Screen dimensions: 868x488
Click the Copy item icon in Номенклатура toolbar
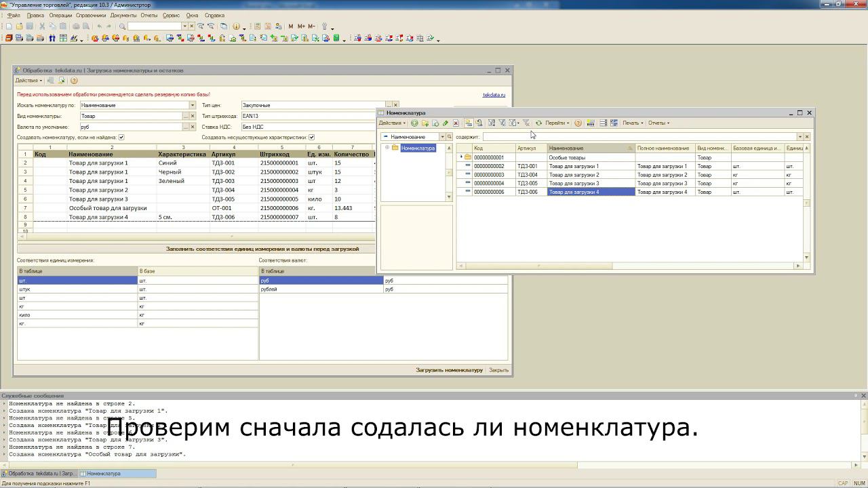pyautogui.click(x=435, y=123)
